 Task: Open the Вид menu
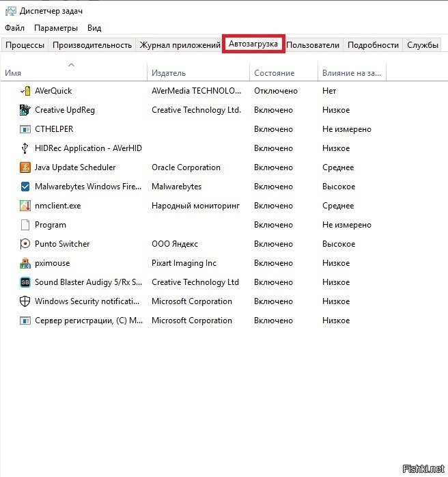(x=94, y=28)
